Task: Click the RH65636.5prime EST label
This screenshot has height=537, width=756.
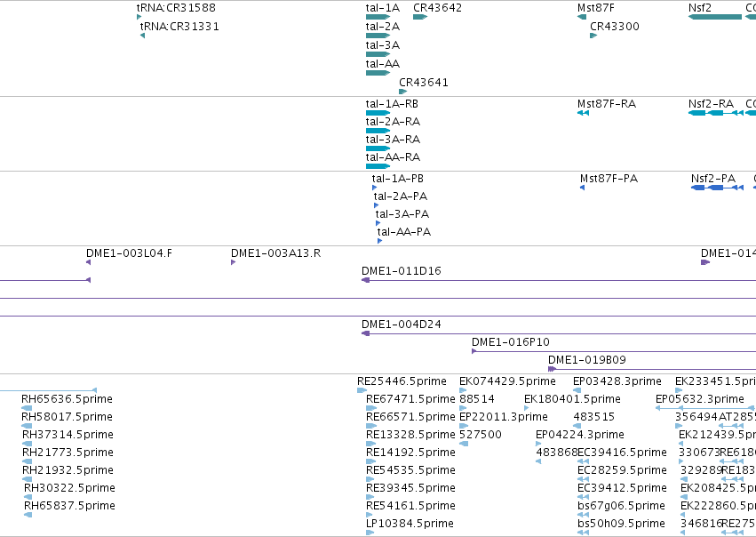Action: [67, 399]
